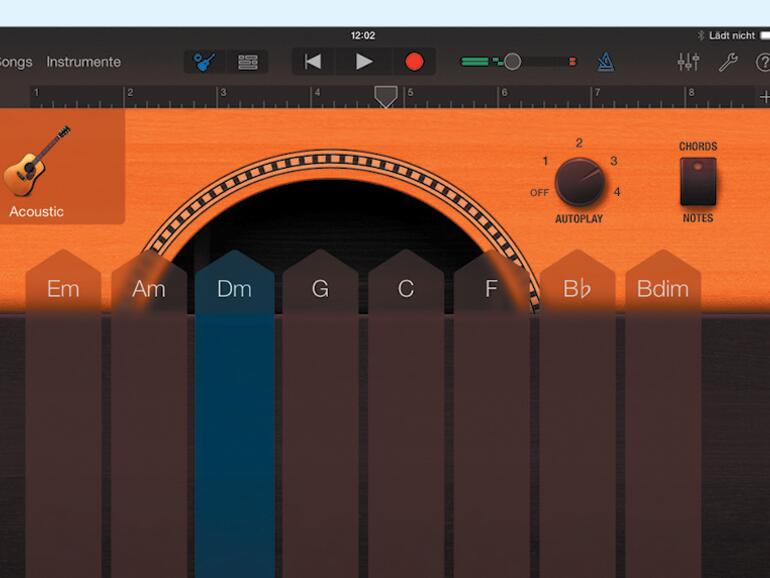The width and height of the screenshot is (770, 578).
Task: Play the Am chord strip
Action: coord(149,420)
